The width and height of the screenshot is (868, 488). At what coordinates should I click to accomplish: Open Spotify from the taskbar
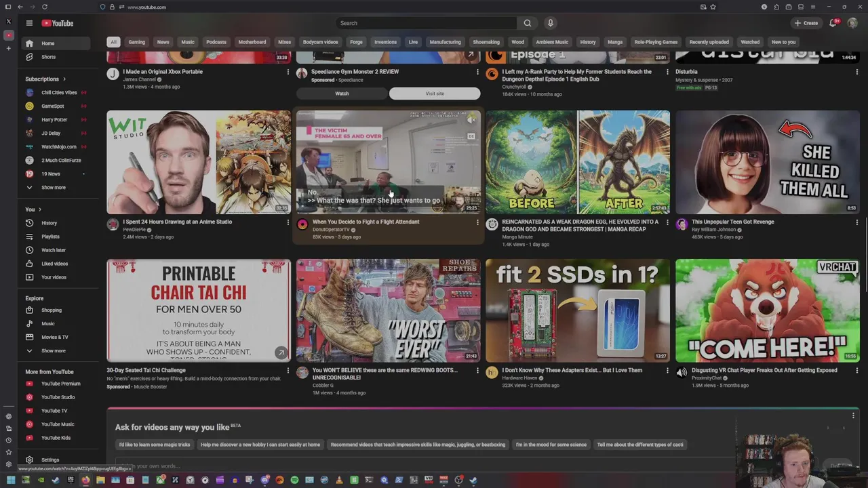click(x=294, y=480)
